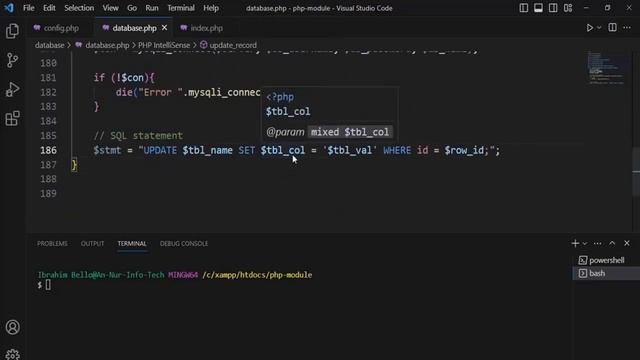Expand the new terminal launch profile dropdown
The height and width of the screenshot is (360, 640).
(x=585, y=244)
